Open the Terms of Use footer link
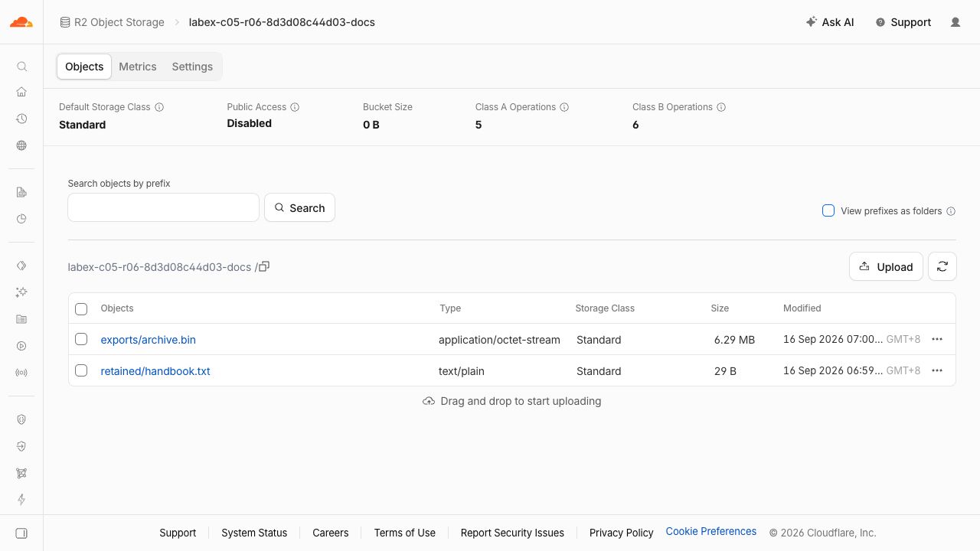The width and height of the screenshot is (980, 551). (x=405, y=533)
